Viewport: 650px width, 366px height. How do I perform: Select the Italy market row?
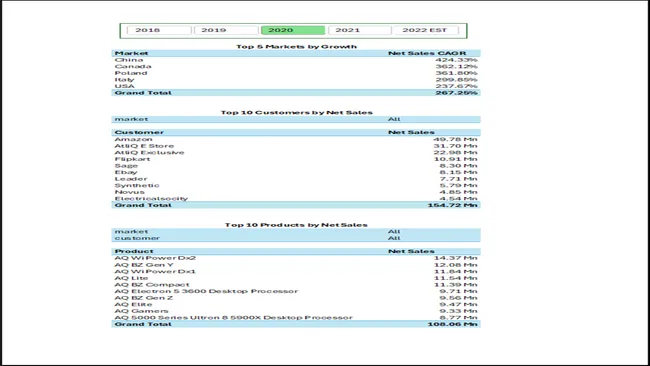(296, 80)
